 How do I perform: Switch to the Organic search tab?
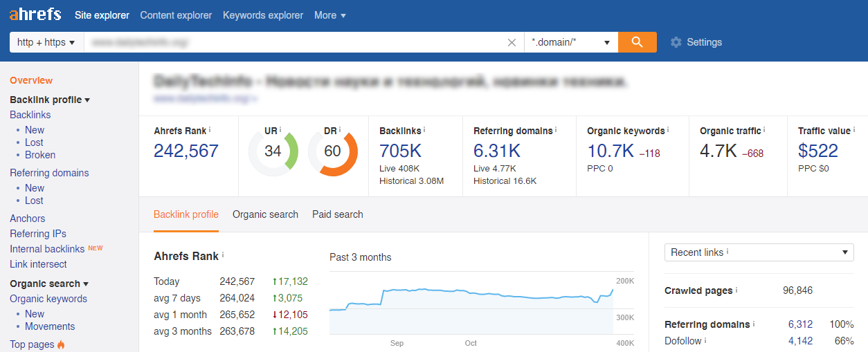tap(265, 214)
